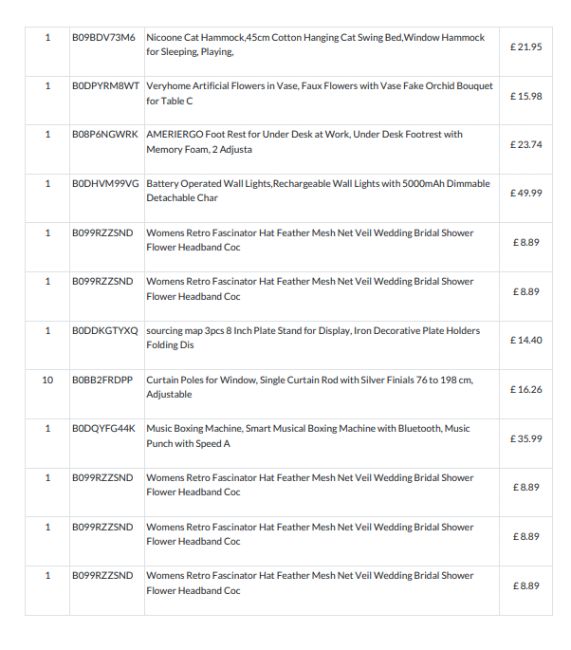Select the £ 14.40 price
This screenshot has width=571, height=650.
[x=526, y=340]
